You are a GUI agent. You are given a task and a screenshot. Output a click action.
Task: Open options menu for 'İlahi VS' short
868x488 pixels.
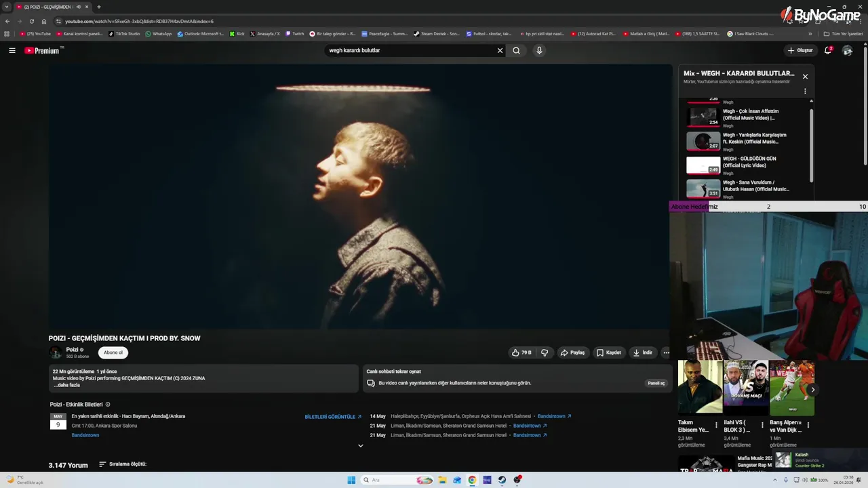[762, 426]
